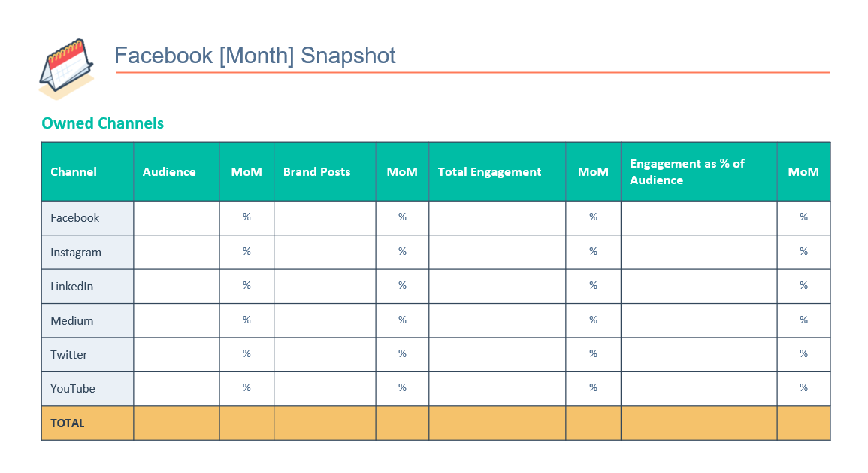Click the TOTAL row label
The image size is (868, 473).
click(x=68, y=423)
